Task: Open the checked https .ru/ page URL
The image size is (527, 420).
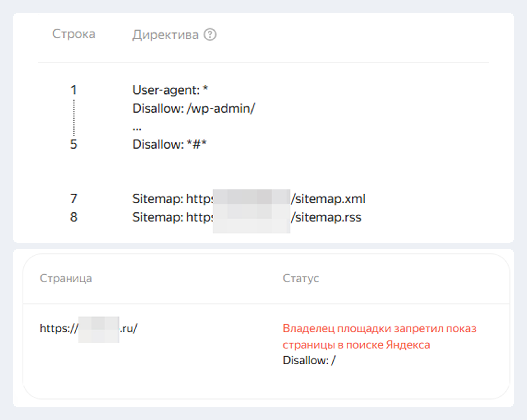Action: [x=88, y=328]
